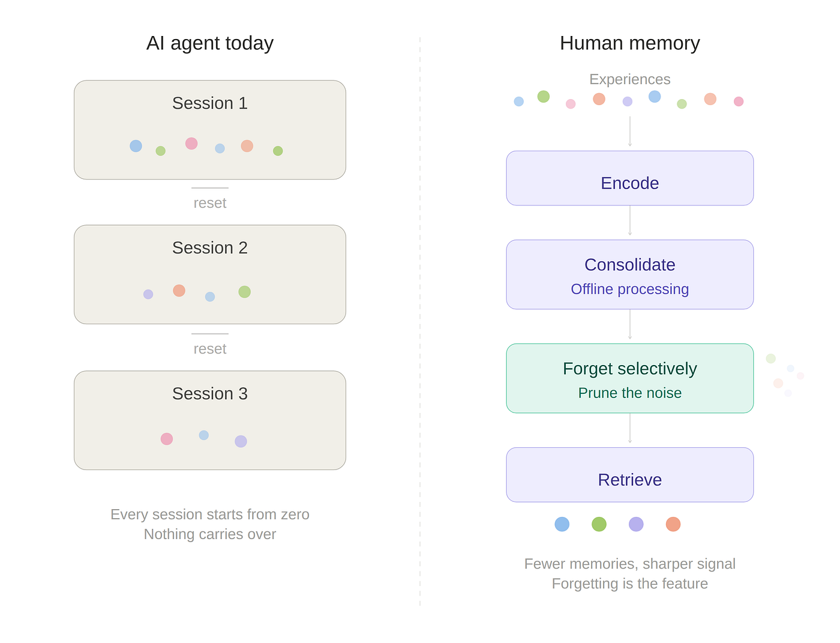Screen dimensions: 840x643
Task: Select the Retrieve box
Action: [629, 475]
